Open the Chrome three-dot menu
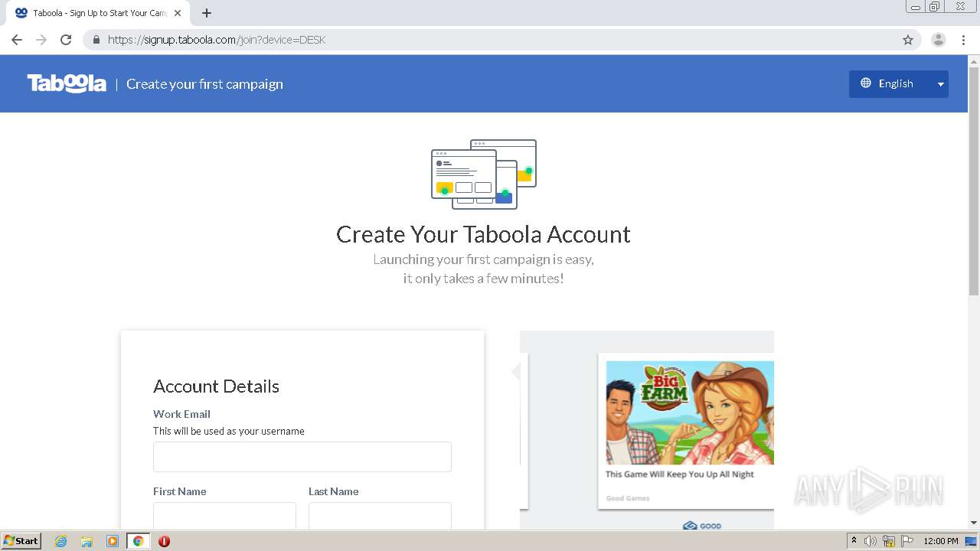Viewport: 980px width, 551px height. coord(964,40)
